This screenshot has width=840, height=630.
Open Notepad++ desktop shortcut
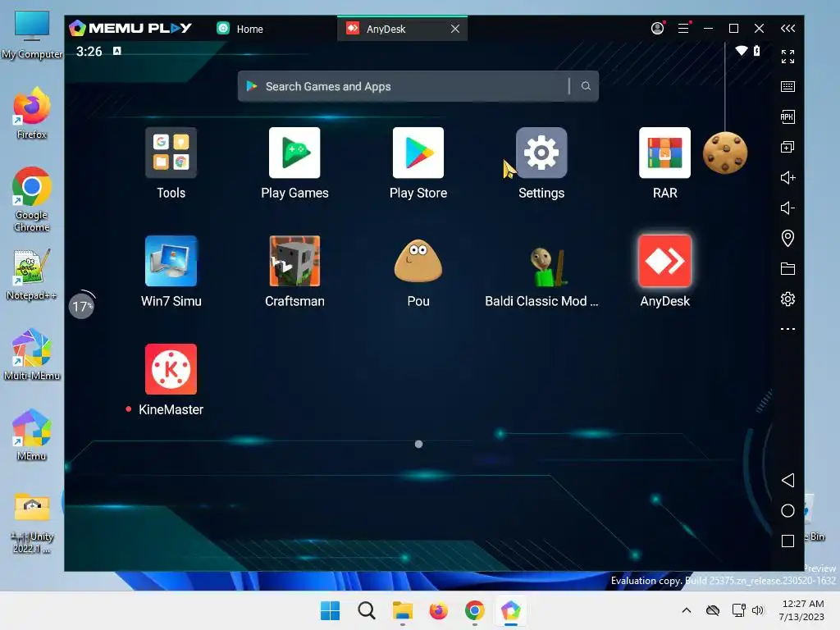pos(32,274)
